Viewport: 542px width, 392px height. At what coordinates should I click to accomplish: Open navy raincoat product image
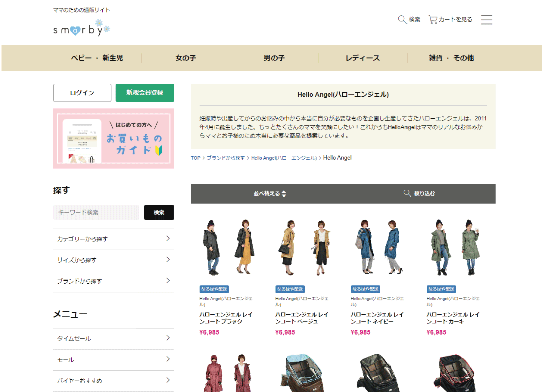[380, 247]
